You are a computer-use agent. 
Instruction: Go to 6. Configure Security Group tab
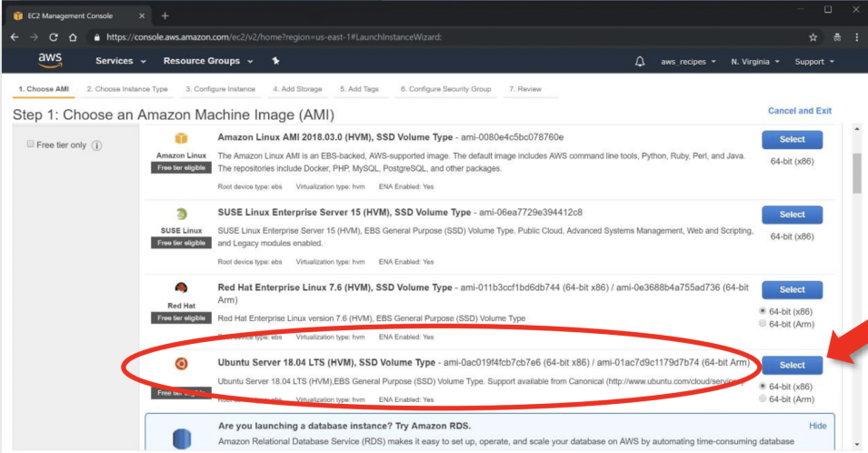point(445,89)
